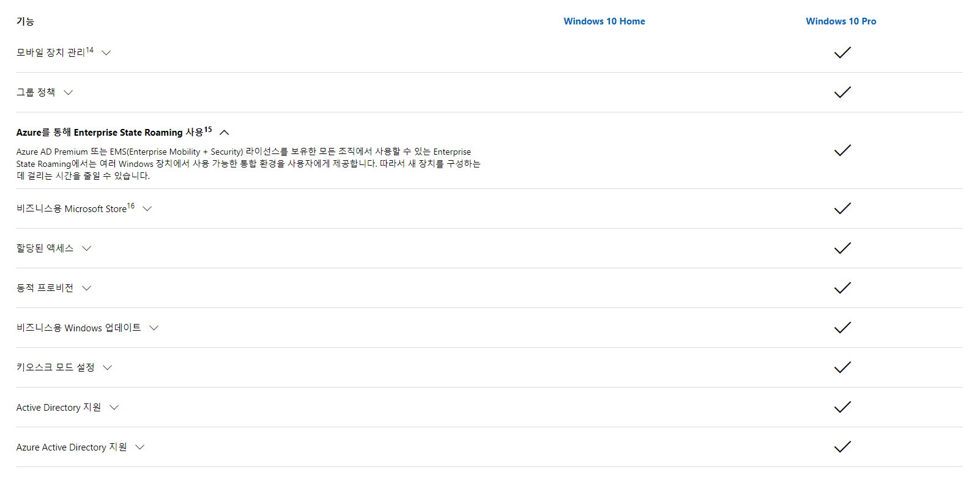980x478 pixels.
Task: Click the Pro checkmark for 할당된 액세스
Action: pos(842,248)
